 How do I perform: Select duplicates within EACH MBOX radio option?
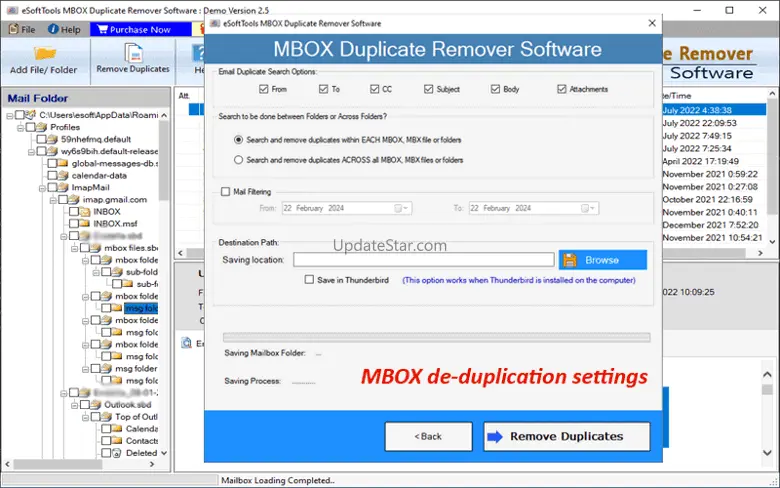coord(238,140)
